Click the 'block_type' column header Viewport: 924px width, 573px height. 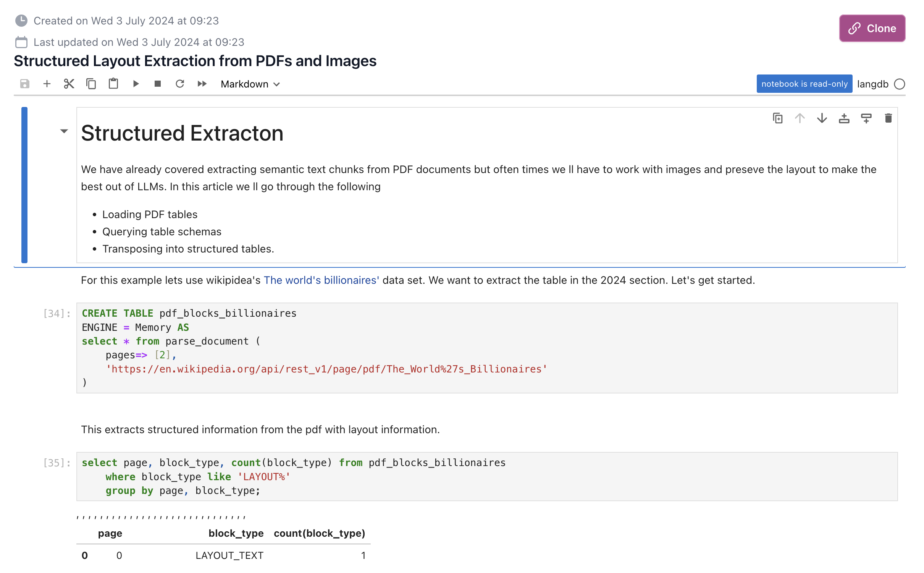pos(236,533)
